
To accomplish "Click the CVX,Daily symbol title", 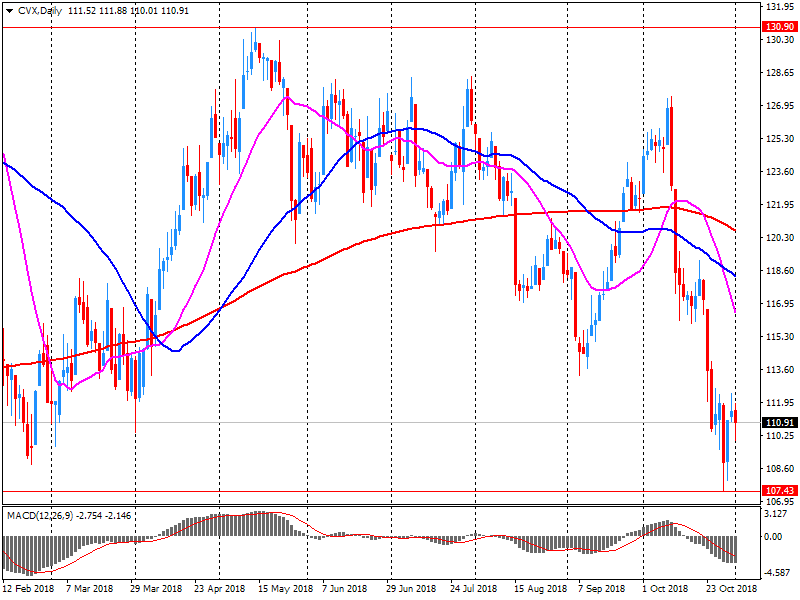I will [39, 10].
